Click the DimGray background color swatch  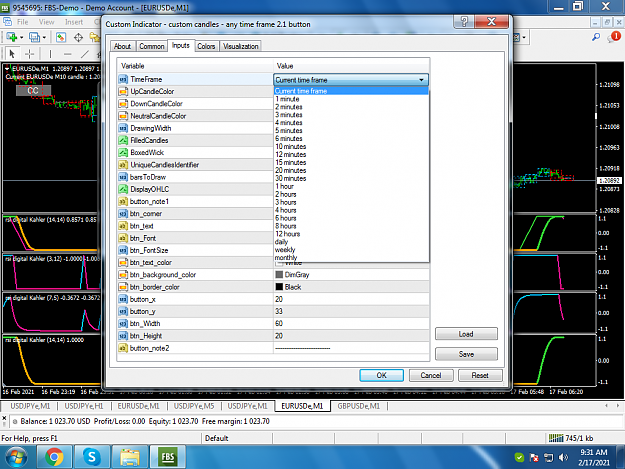[279, 275]
